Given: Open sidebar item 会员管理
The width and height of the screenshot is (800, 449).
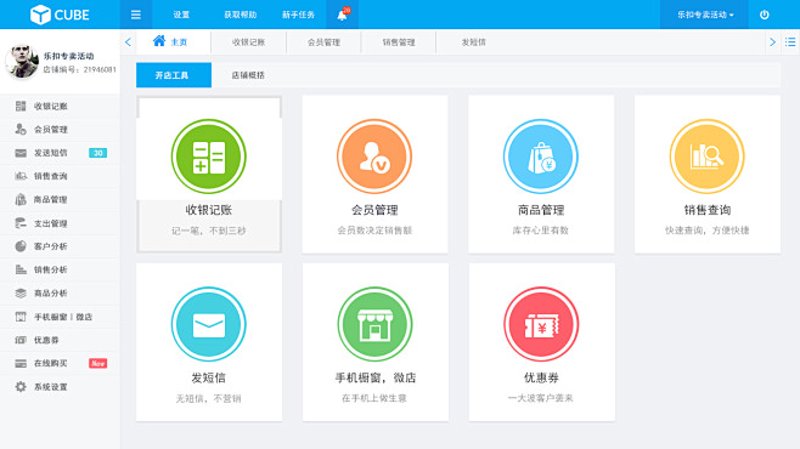Looking at the screenshot, I should click(x=60, y=130).
